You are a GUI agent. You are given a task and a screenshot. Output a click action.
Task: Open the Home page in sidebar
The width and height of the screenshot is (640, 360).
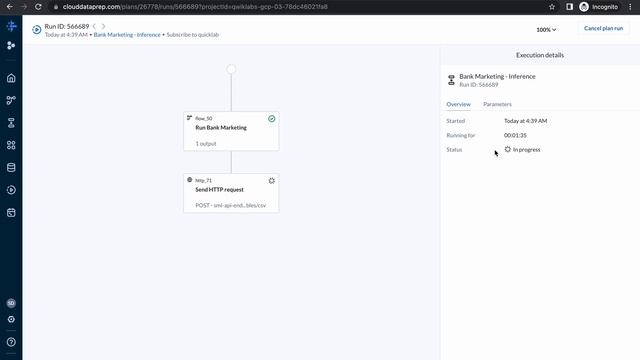[11, 78]
